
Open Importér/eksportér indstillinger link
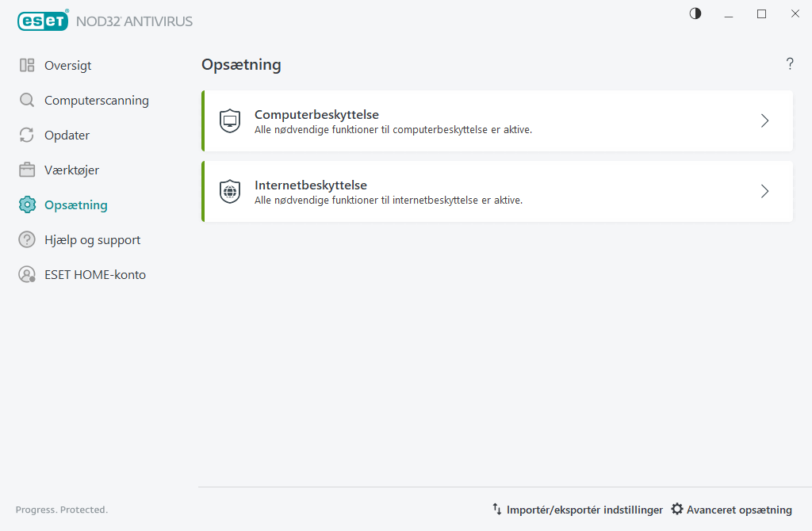pos(584,510)
